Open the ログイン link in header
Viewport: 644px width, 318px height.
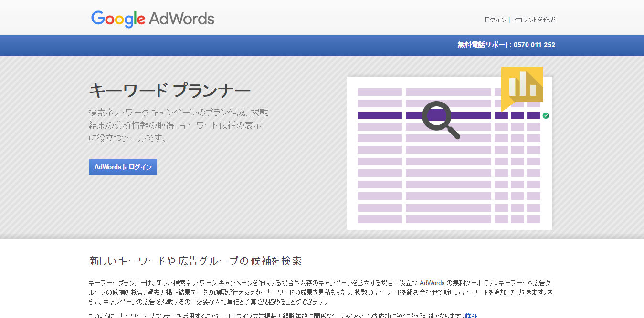(495, 20)
